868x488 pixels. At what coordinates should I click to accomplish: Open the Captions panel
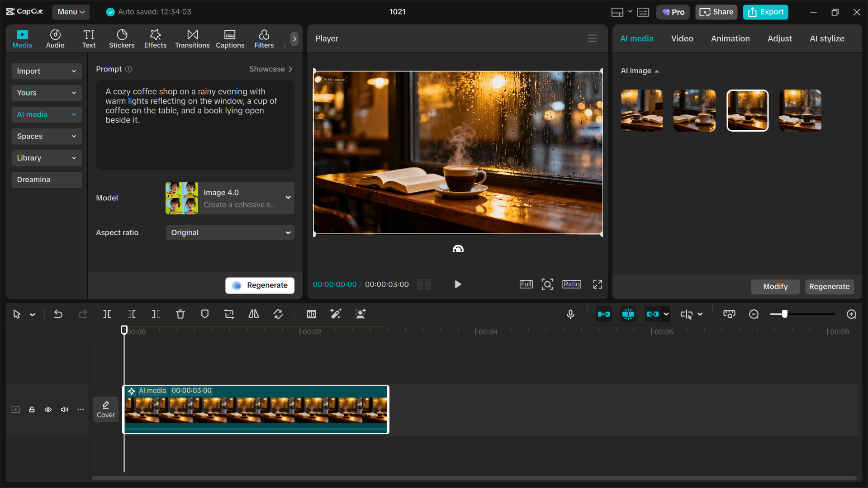point(230,38)
